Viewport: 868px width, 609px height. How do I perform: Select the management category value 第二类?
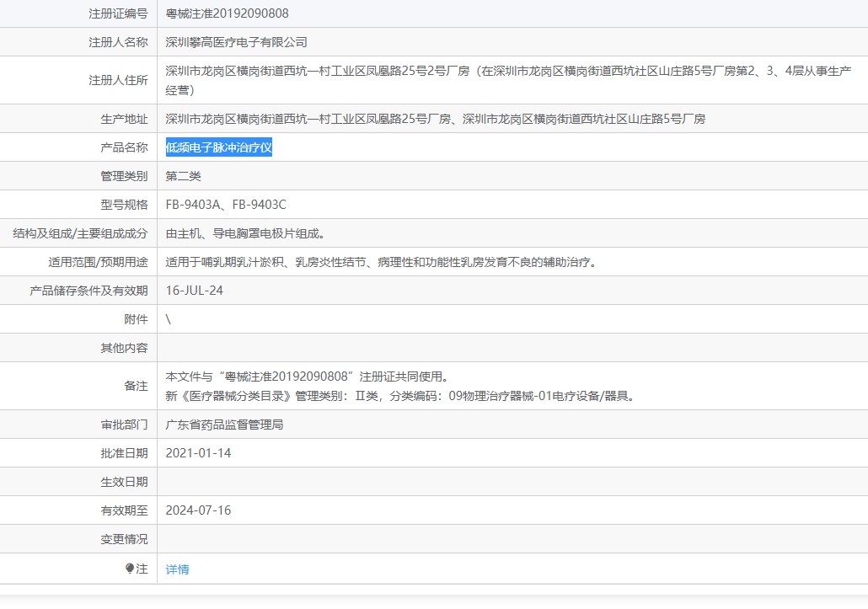(x=183, y=176)
